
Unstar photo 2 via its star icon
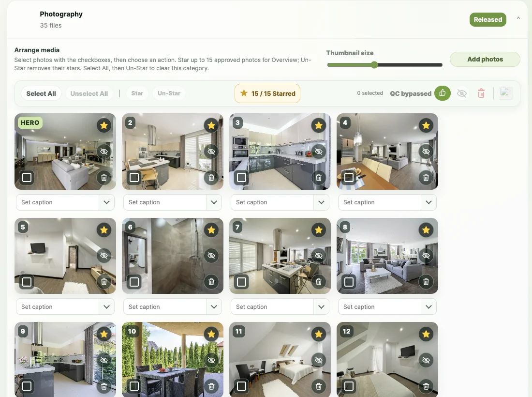[x=211, y=125]
